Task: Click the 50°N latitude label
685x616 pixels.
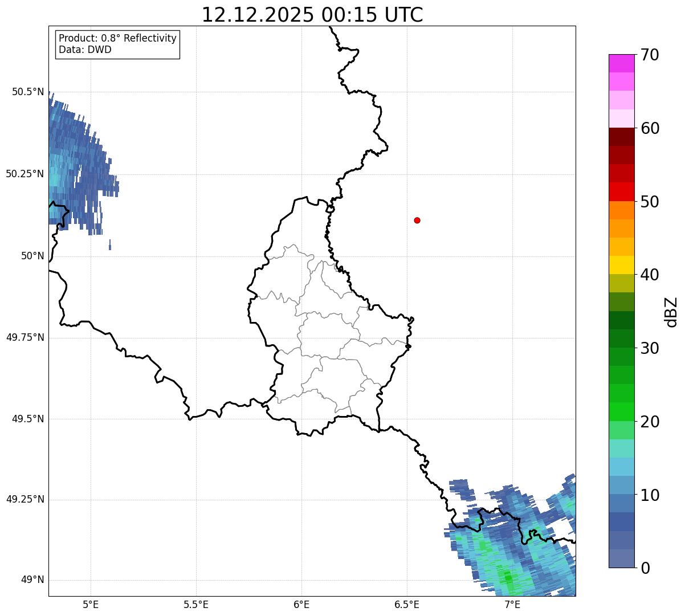Action: [33, 256]
